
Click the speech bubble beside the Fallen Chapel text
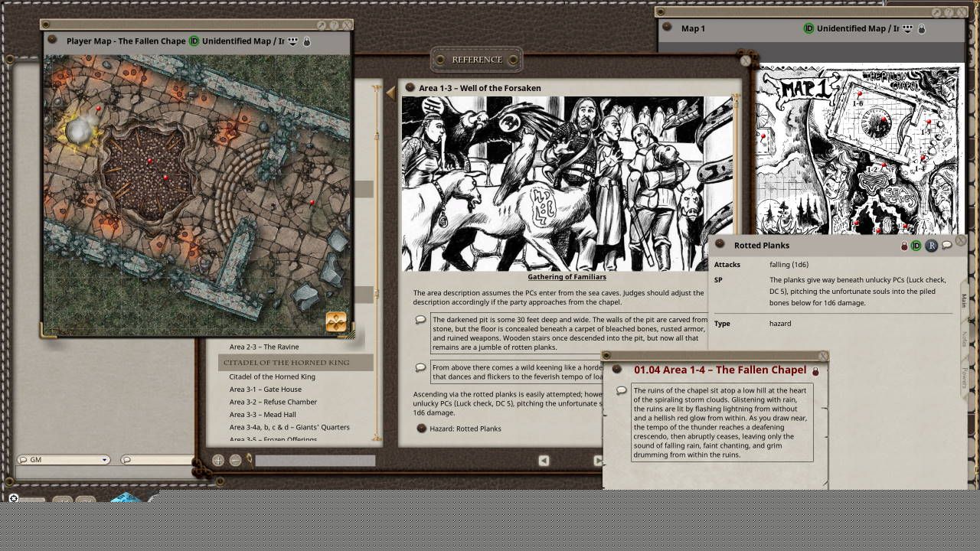pos(622,391)
